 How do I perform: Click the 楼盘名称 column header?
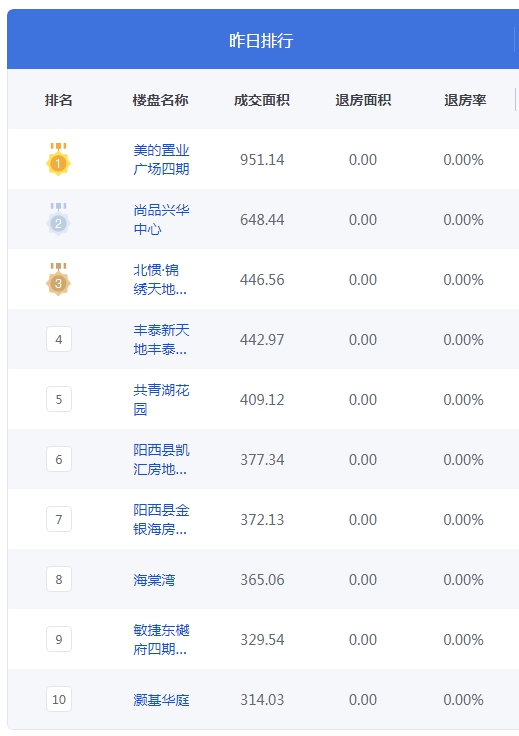pyautogui.click(x=160, y=100)
